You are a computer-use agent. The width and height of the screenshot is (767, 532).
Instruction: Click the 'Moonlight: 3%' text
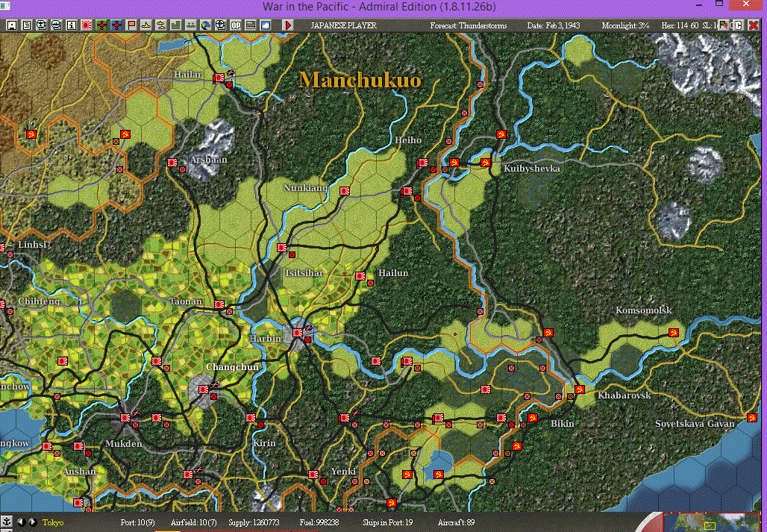point(626,25)
